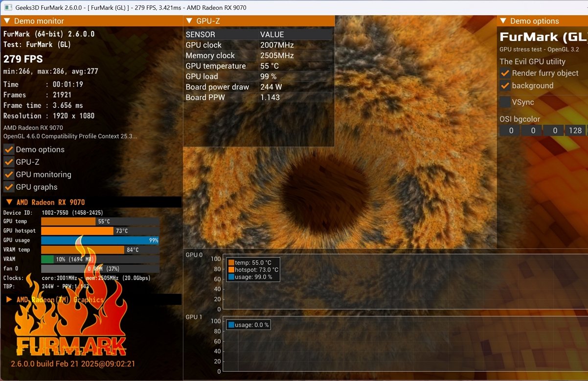588x381 pixels.
Task: Uncheck the GPU monitoring checkbox
Action: coord(9,174)
